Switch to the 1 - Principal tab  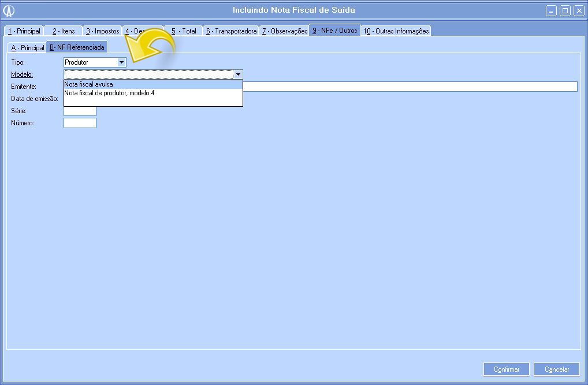[24, 31]
